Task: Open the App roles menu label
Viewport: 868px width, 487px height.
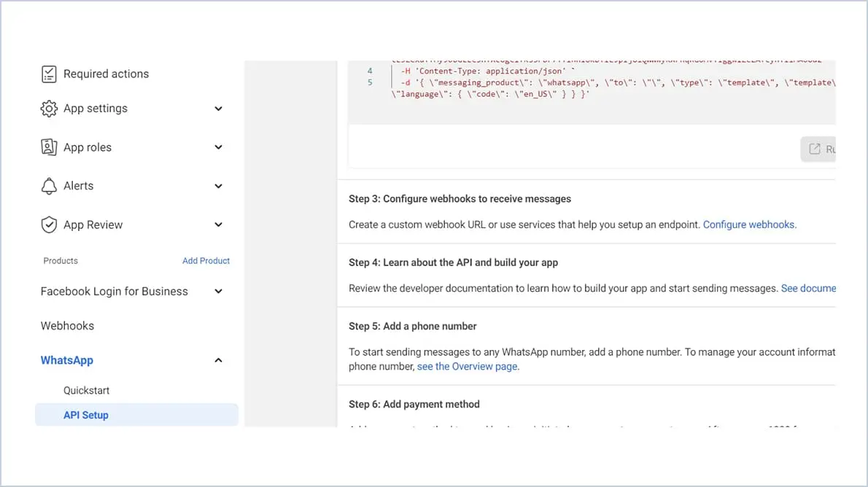Action: 88,147
